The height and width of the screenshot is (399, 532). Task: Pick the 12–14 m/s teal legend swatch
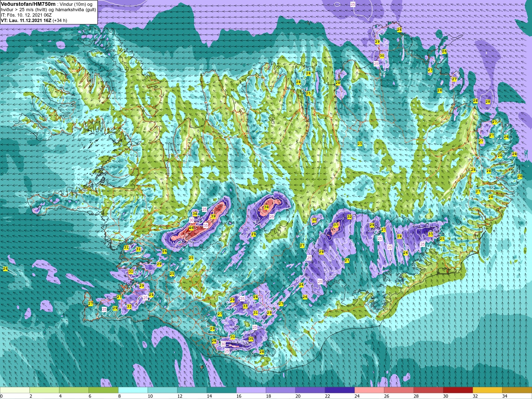(192, 390)
